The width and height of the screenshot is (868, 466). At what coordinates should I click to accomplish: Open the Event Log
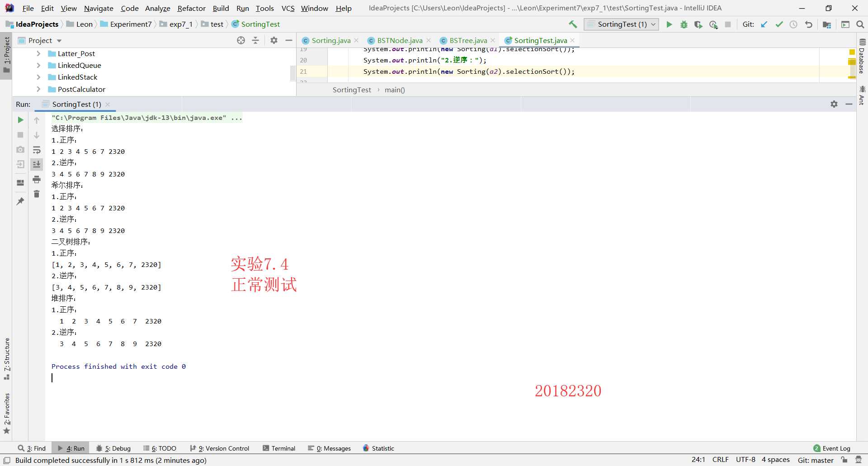click(832, 448)
